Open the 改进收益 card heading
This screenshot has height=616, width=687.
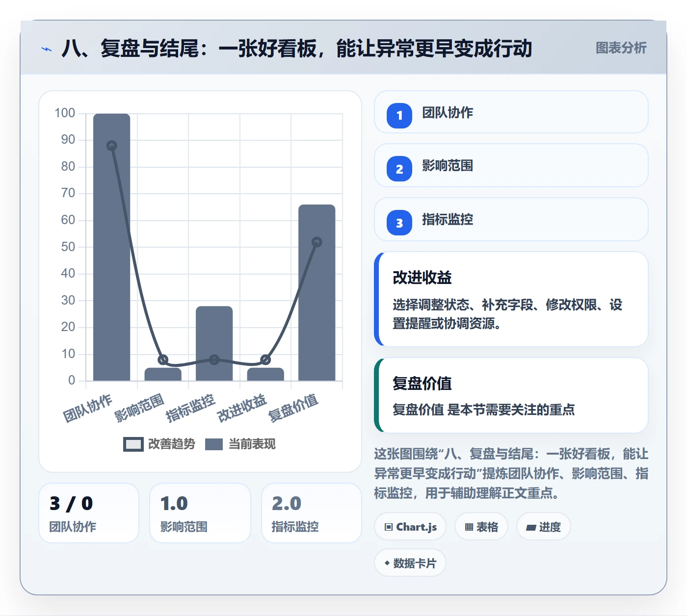click(422, 278)
